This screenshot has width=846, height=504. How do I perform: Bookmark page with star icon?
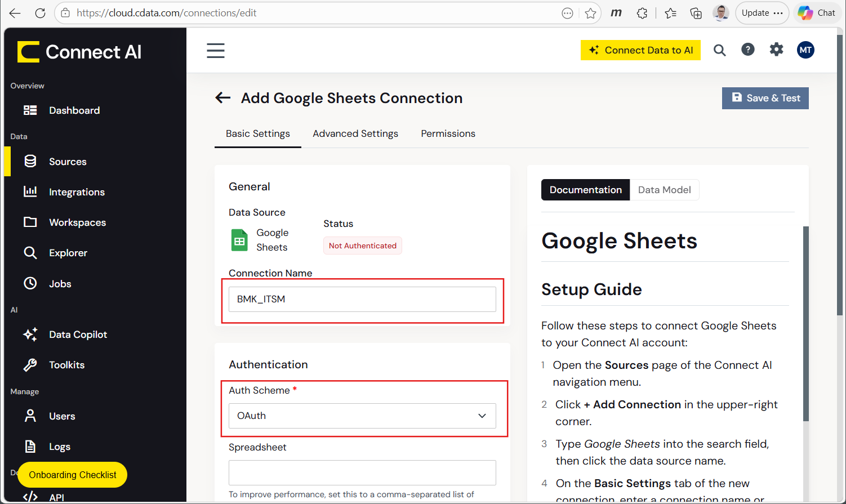pos(590,13)
